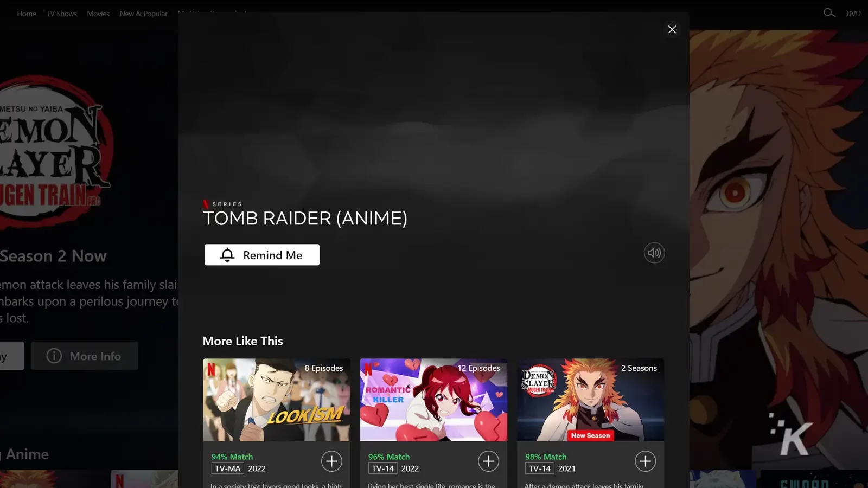Close the Tomb Raider details modal
Screen dimensions: 868x488
(x=672, y=29)
